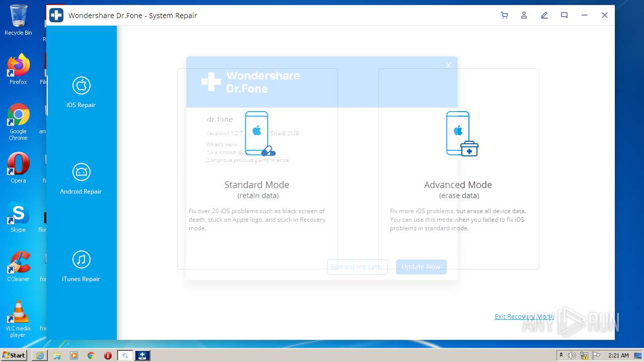Open the Windows Start menu
This screenshot has width=644, height=362.
14,355
